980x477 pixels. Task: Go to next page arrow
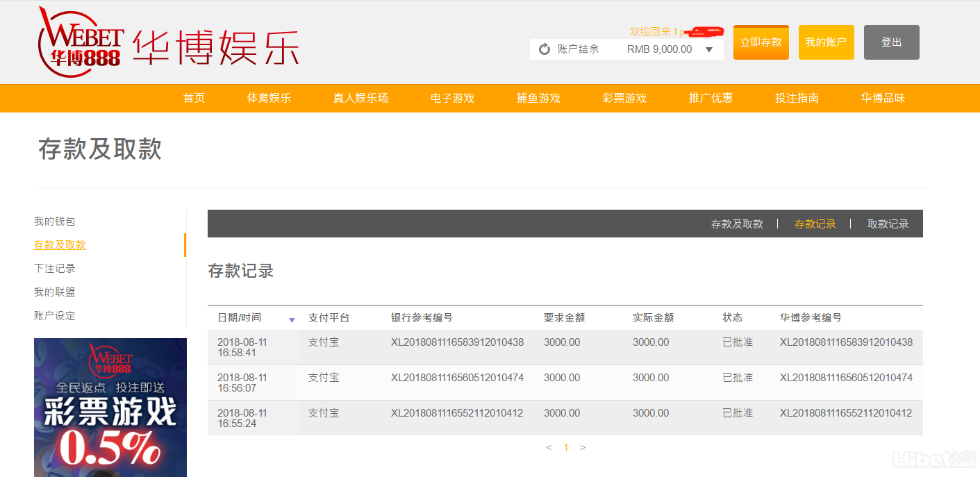click(x=583, y=448)
